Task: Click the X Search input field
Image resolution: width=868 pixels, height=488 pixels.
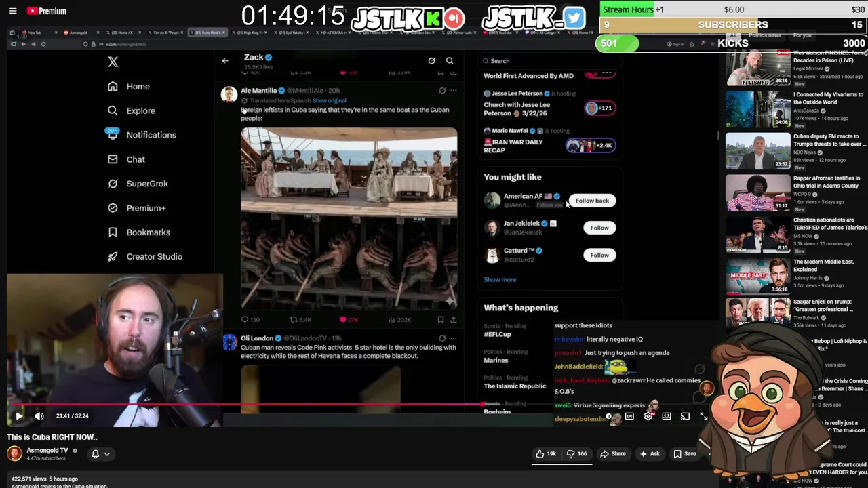Action: (x=549, y=61)
